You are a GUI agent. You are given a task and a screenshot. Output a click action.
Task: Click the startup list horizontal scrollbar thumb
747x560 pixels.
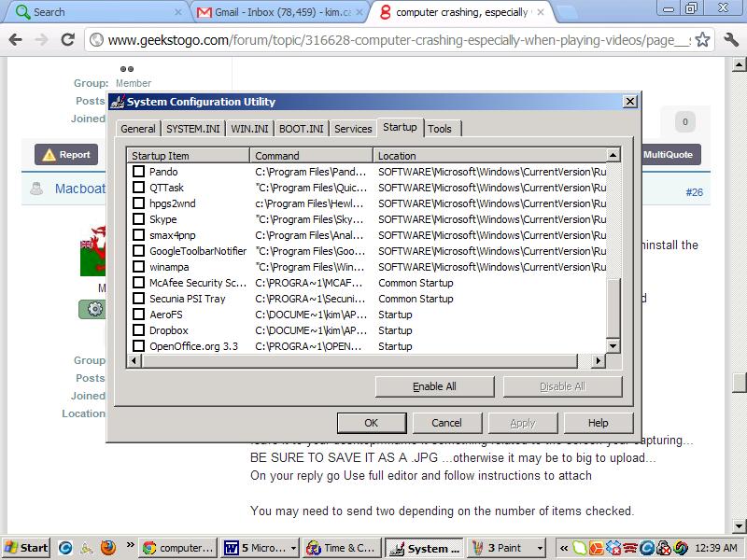[359, 360]
